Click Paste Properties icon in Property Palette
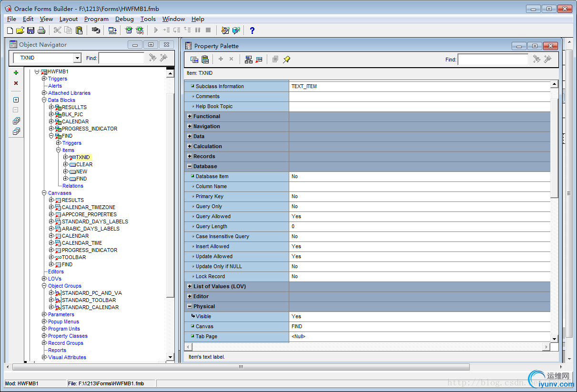Image resolution: width=577 pixels, height=392 pixels. (205, 60)
